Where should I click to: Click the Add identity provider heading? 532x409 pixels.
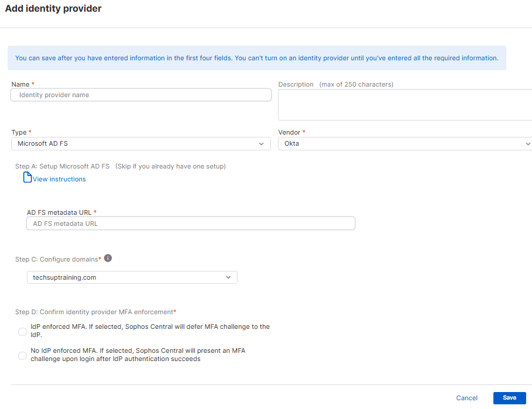[53, 9]
